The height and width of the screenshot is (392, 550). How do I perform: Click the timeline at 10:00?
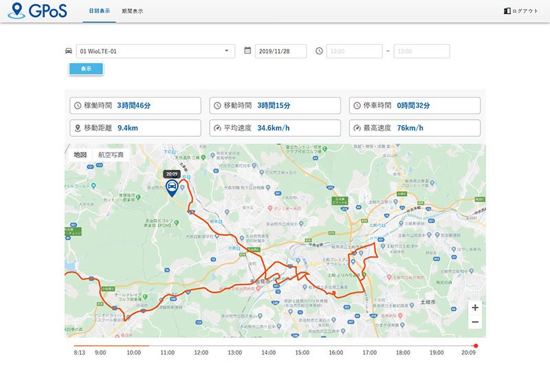(x=133, y=353)
